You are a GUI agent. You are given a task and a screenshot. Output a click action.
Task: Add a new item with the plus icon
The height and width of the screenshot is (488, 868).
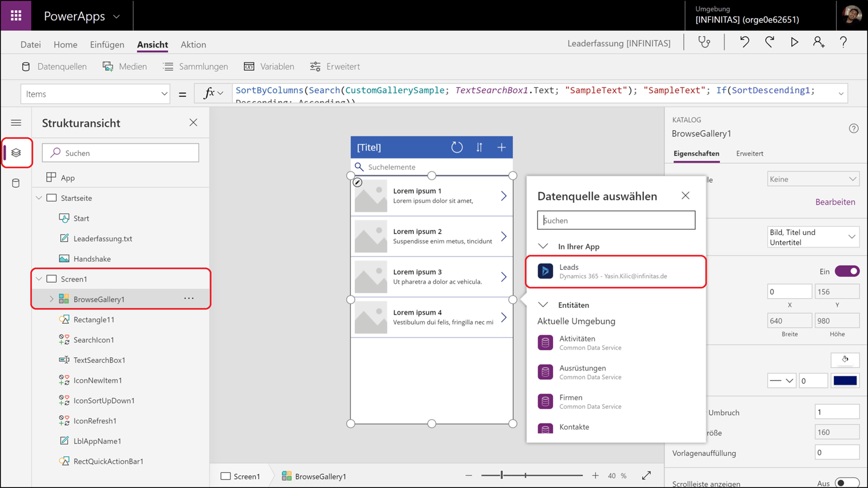(x=501, y=147)
